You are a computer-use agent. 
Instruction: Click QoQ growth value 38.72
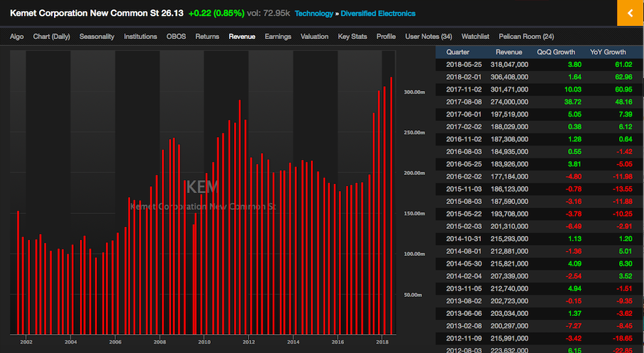click(x=573, y=102)
